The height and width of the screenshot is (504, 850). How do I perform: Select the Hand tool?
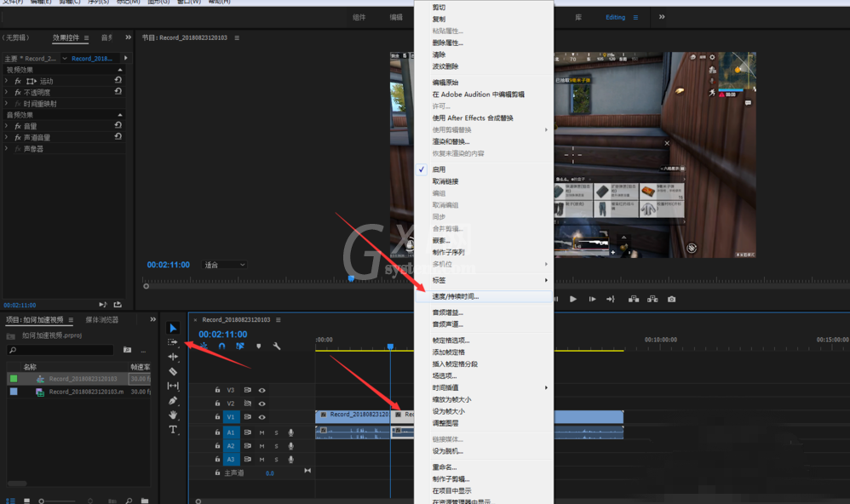tap(173, 415)
